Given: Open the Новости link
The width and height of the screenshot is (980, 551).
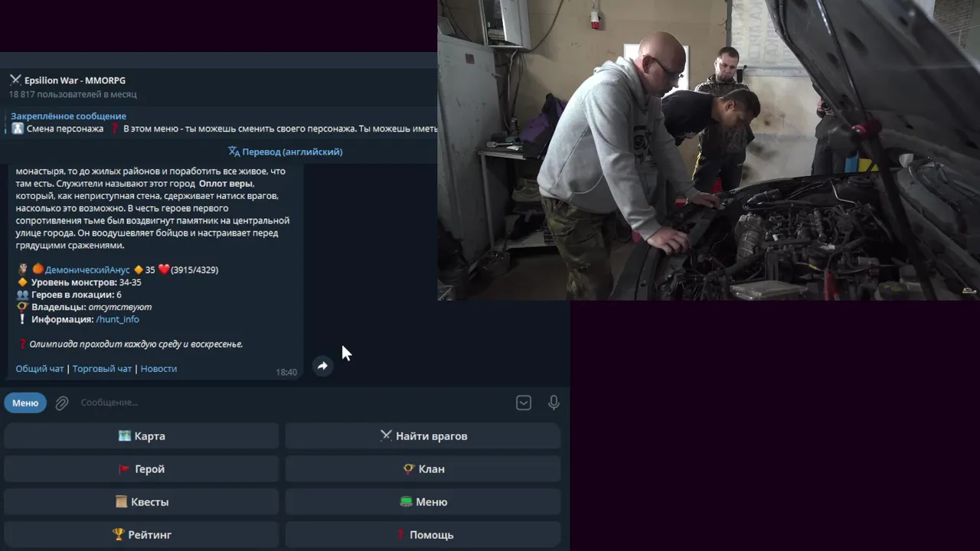Looking at the screenshot, I should pos(158,369).
